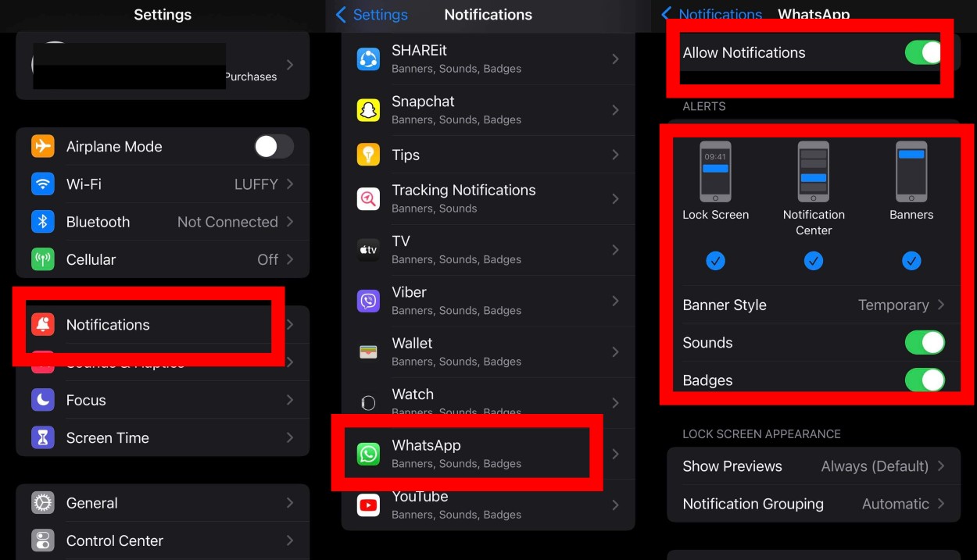Tap the Notifications bell icon

43,325
